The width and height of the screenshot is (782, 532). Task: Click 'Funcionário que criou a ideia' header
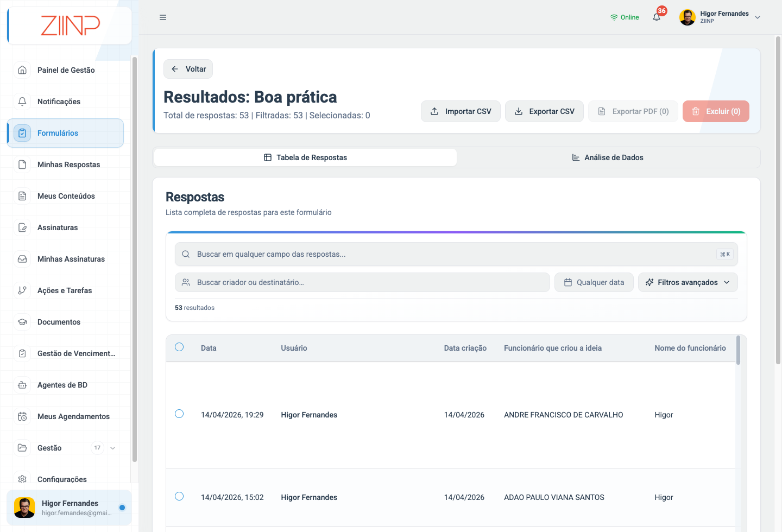(553, 348)
